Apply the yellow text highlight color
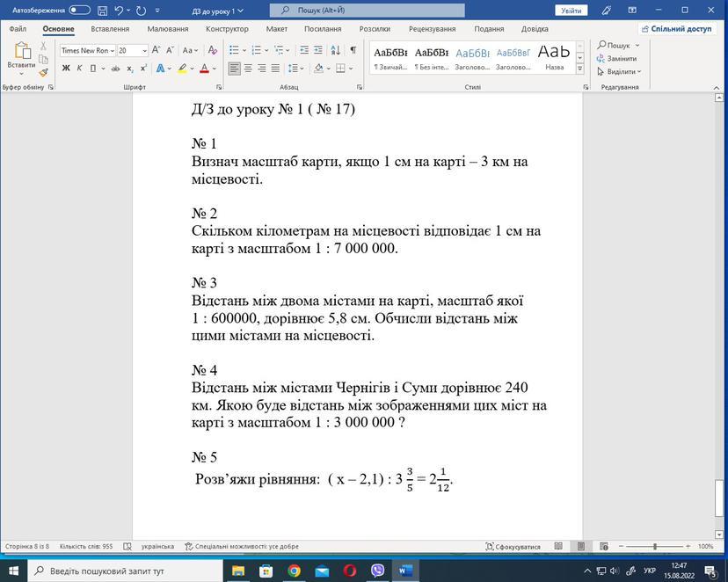Image resolution: width=728 pixels, height=582 pixels. click(x=183, y=69)
